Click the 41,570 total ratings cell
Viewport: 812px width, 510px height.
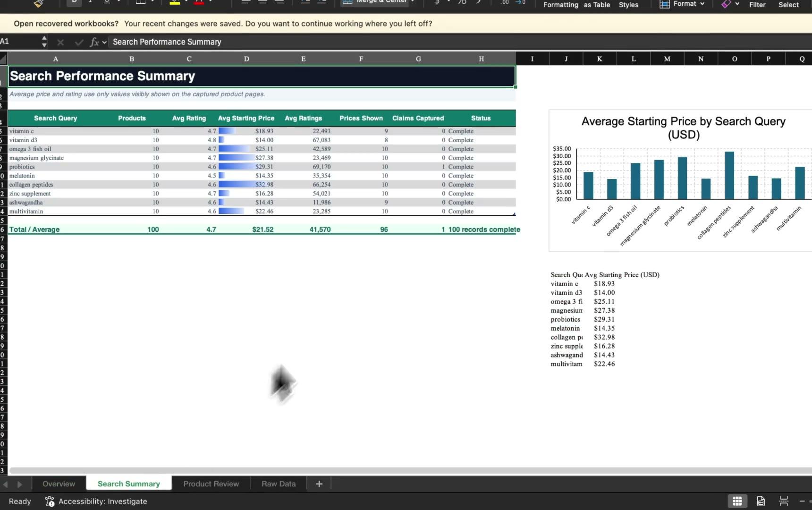click(304, 229)
